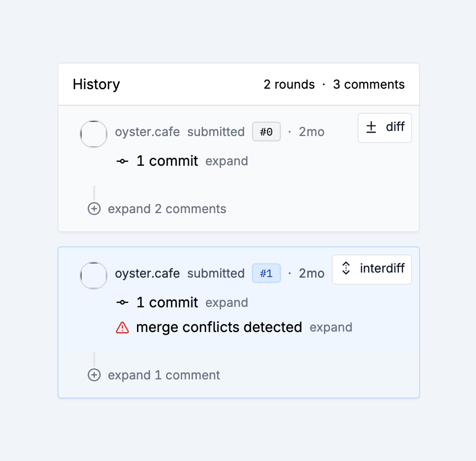Click oyster.cafe username in the first round
The width and height of the screenshot is (476, 461).
pyautogui.click(x=147, y=131)
